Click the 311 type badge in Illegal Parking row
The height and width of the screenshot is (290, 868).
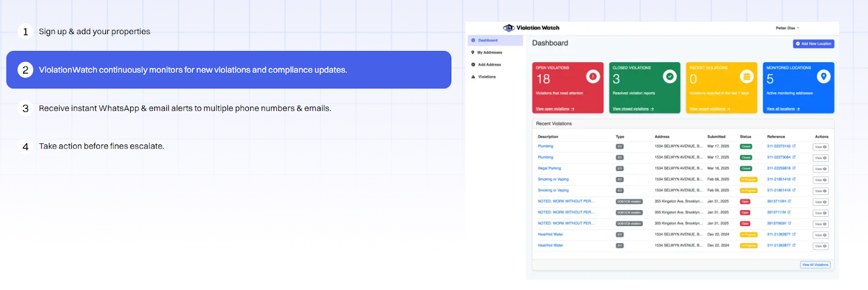[x=620, y=169]
